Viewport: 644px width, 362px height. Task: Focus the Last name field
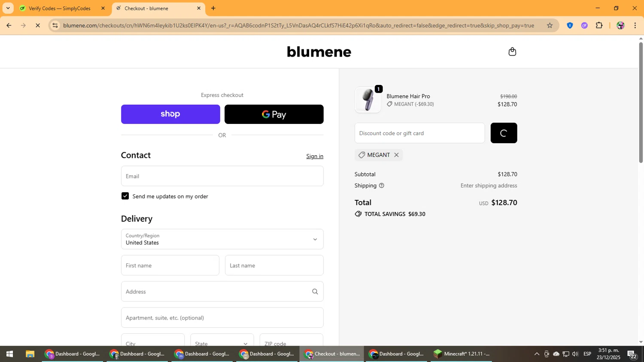(274, 265)
